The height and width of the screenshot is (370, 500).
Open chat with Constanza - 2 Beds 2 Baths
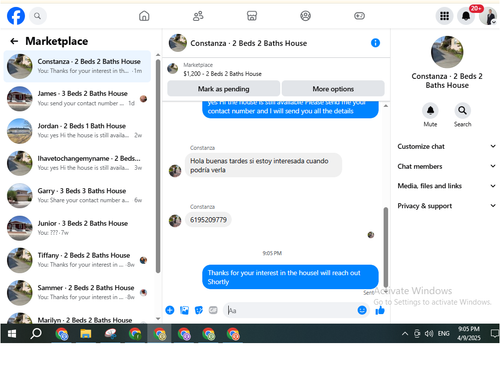77,66
